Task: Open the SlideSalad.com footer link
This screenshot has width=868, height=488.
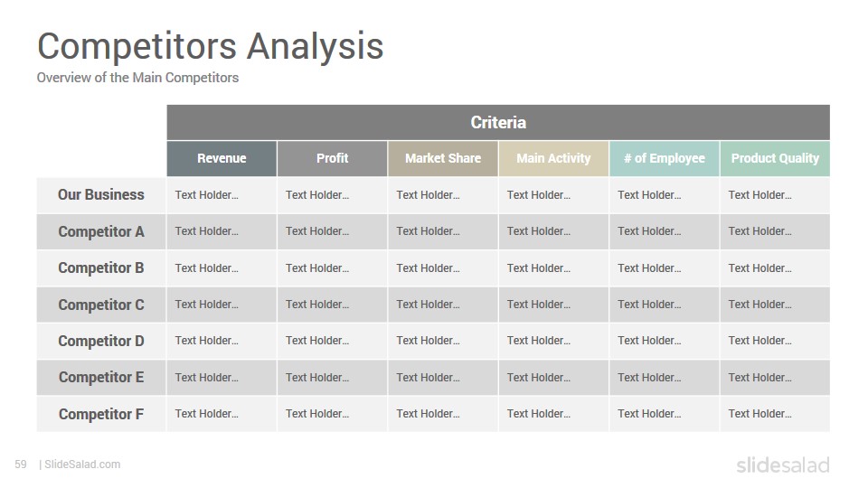Action: [x=82, y=465]
